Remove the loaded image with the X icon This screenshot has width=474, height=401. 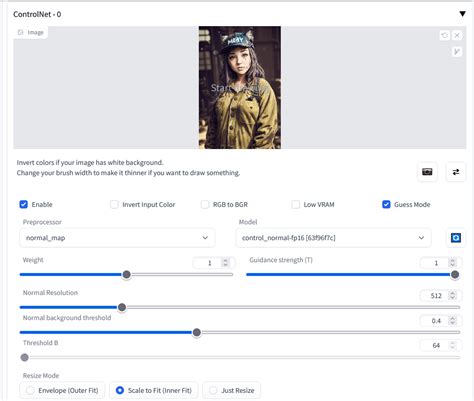tap(457, 35)
